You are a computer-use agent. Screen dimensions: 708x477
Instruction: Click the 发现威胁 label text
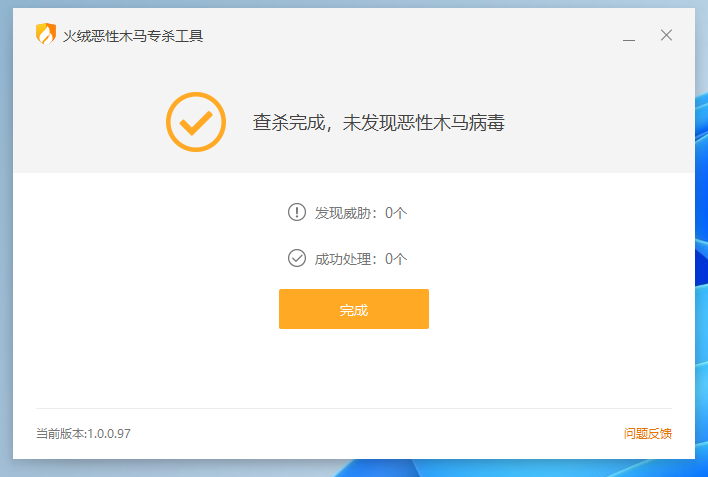click(343, 213)
